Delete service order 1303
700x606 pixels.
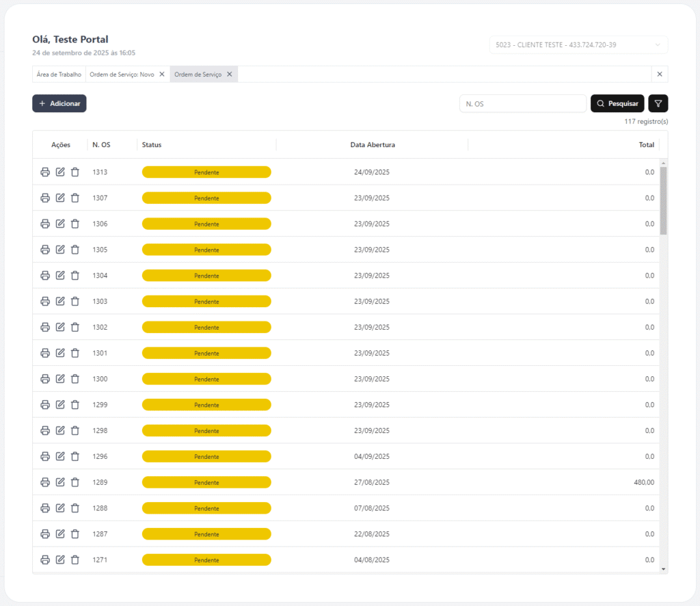(75, 301)
